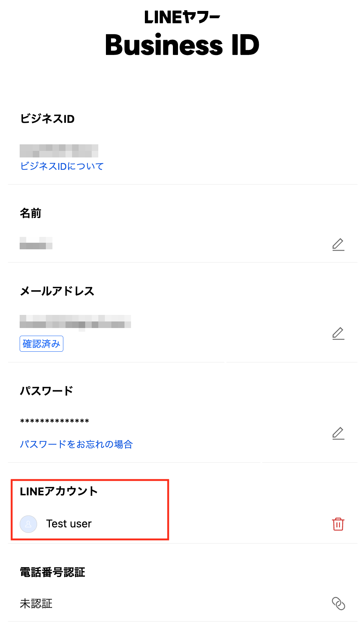Click the パスワード section heading
The image size is (364, 632).
click(x=47, y=391)
